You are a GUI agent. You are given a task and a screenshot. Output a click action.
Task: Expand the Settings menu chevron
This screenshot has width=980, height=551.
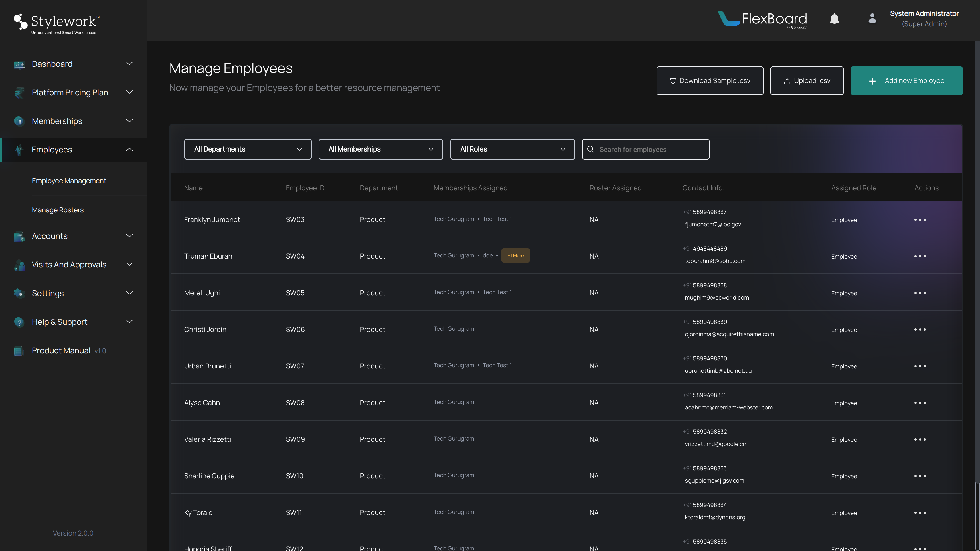pos(129,293)
